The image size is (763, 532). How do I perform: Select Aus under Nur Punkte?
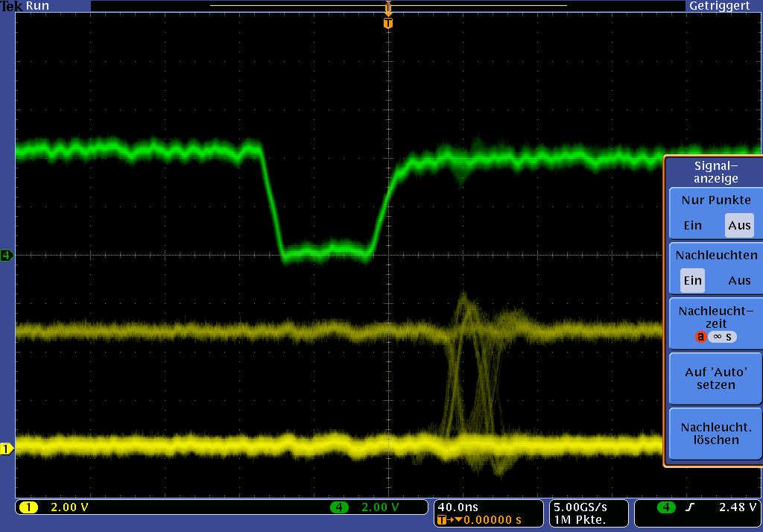739,225
